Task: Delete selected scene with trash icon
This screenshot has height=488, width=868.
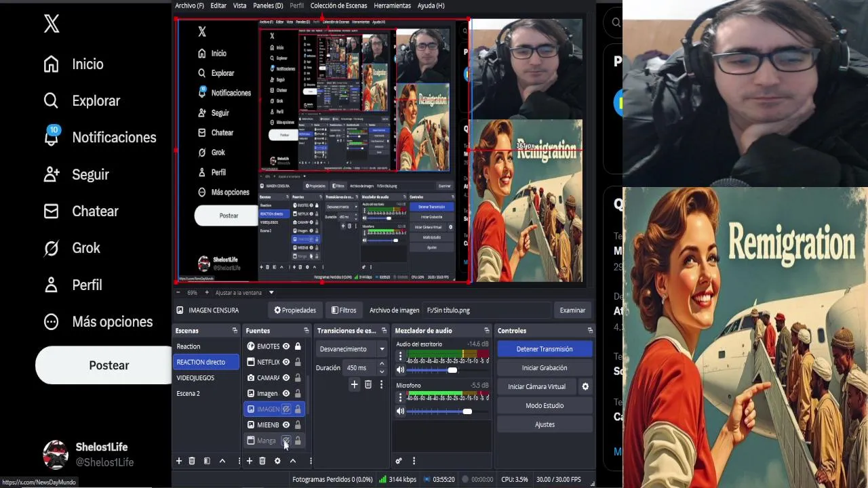Action: pos(192,461)
